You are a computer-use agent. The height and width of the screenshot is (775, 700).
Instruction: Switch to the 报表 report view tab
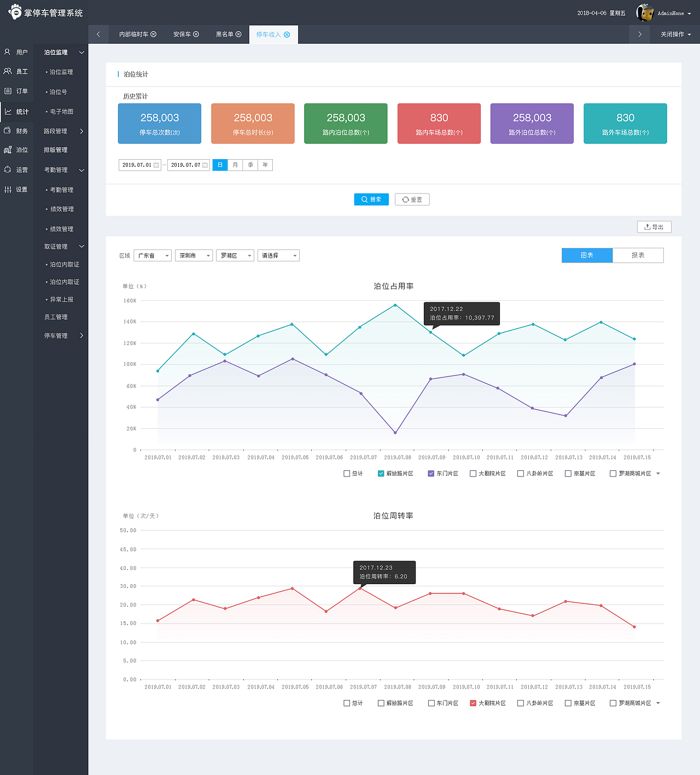coord(638,255)
